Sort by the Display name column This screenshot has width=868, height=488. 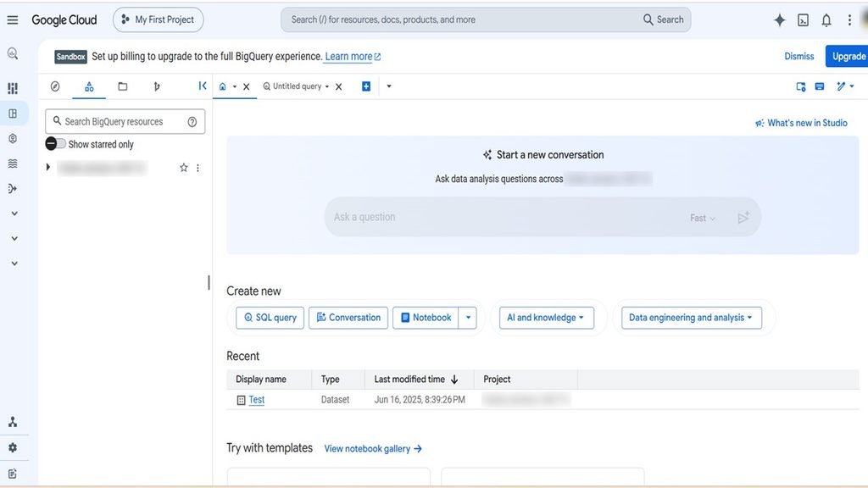(x=261, y=380)
